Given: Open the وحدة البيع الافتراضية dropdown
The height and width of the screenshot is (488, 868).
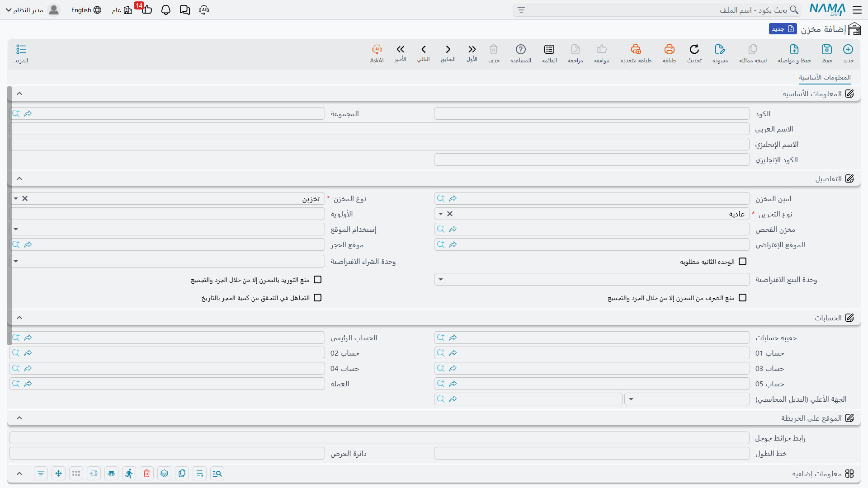Looking at the screenshot, I should coord(441,280).
